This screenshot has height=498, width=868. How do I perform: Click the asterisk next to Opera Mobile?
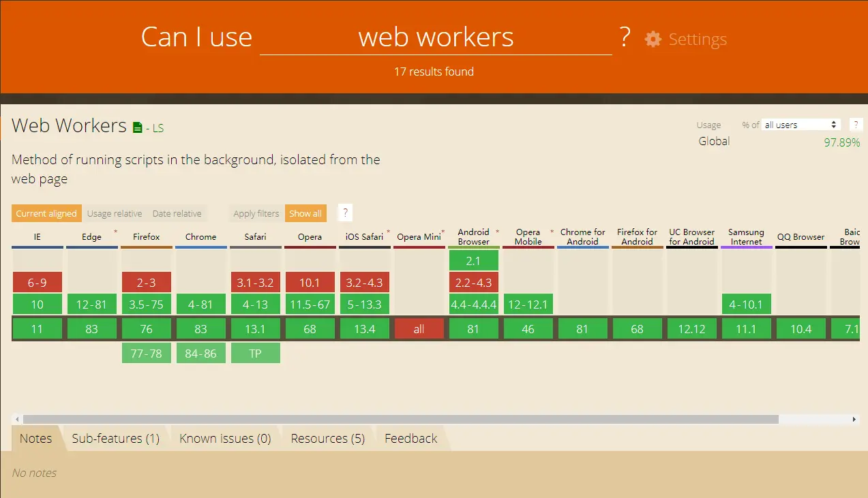[x=552, y=232]
